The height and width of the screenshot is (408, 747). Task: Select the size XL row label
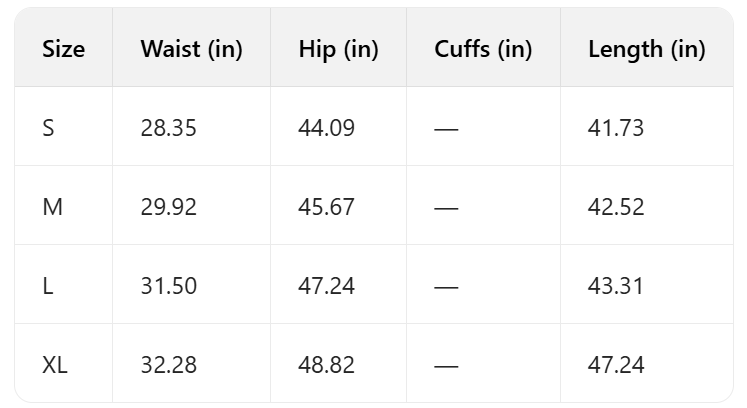click(x=55, y=365)
